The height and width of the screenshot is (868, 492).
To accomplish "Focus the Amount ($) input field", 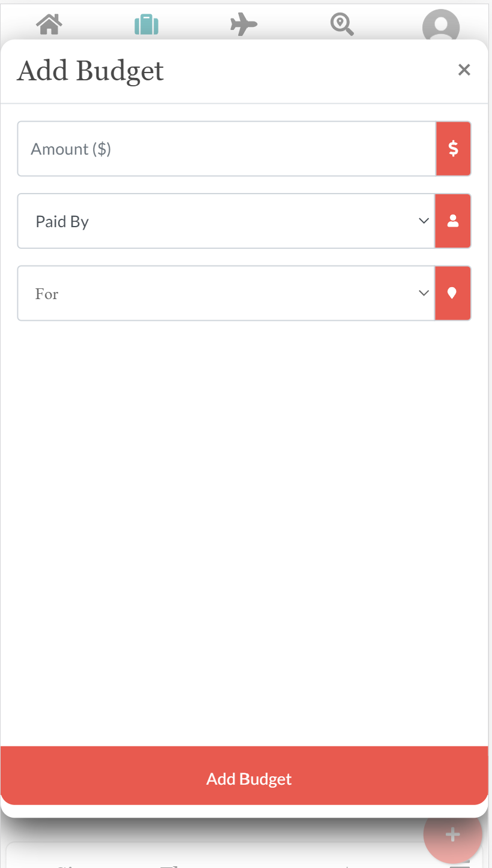I will [226, 149].
